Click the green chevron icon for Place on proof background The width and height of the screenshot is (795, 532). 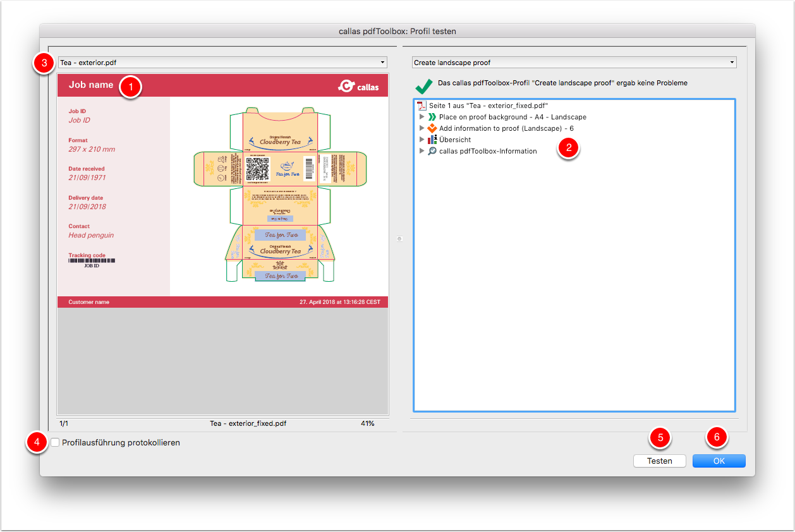[432, 117]
